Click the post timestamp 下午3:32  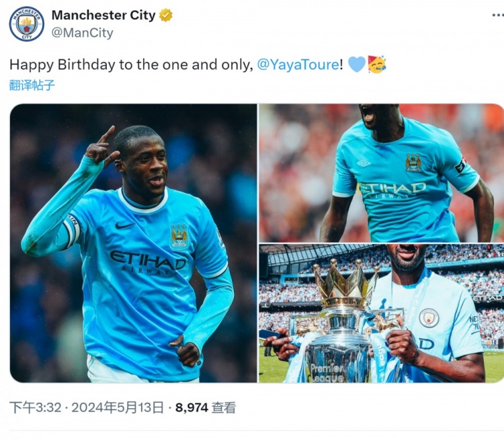coord(36,408)
